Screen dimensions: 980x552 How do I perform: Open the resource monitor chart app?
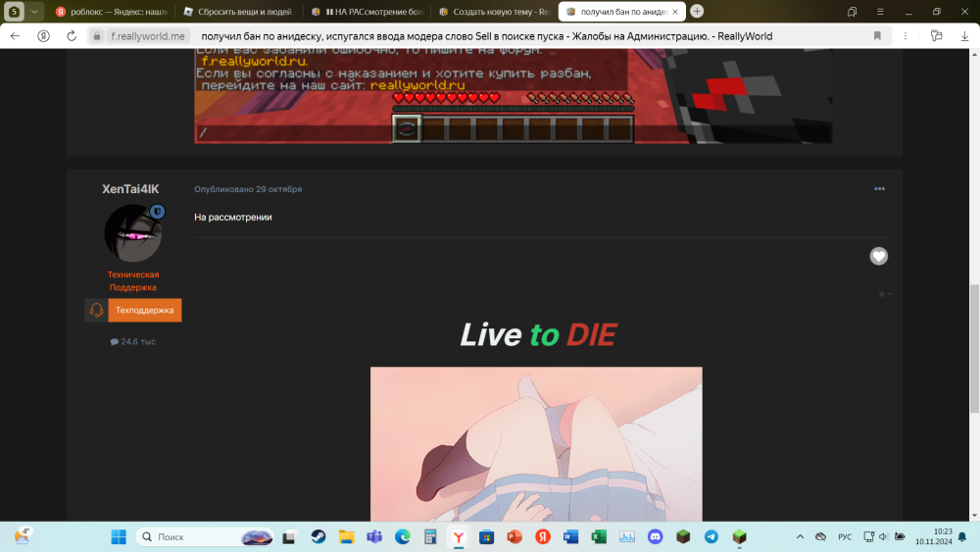coord(627,536)
